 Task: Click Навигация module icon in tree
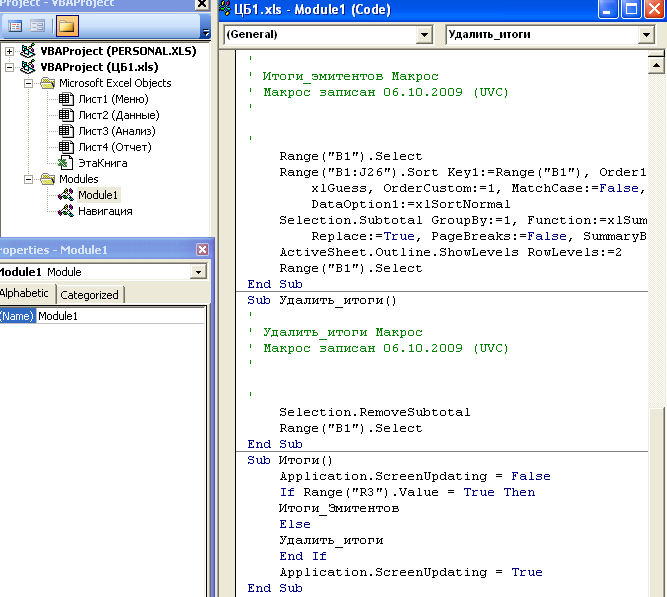pyautogui.click(x=66, y=211)
